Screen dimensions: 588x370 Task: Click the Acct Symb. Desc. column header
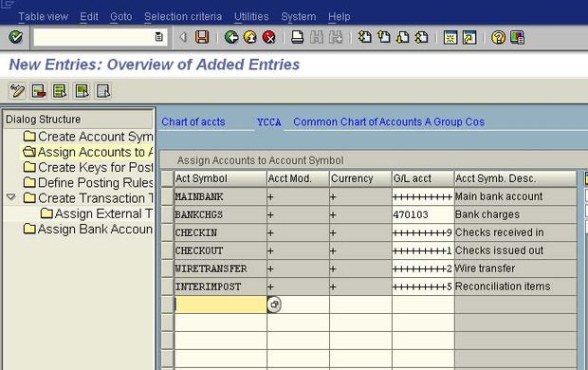point(515,178)
